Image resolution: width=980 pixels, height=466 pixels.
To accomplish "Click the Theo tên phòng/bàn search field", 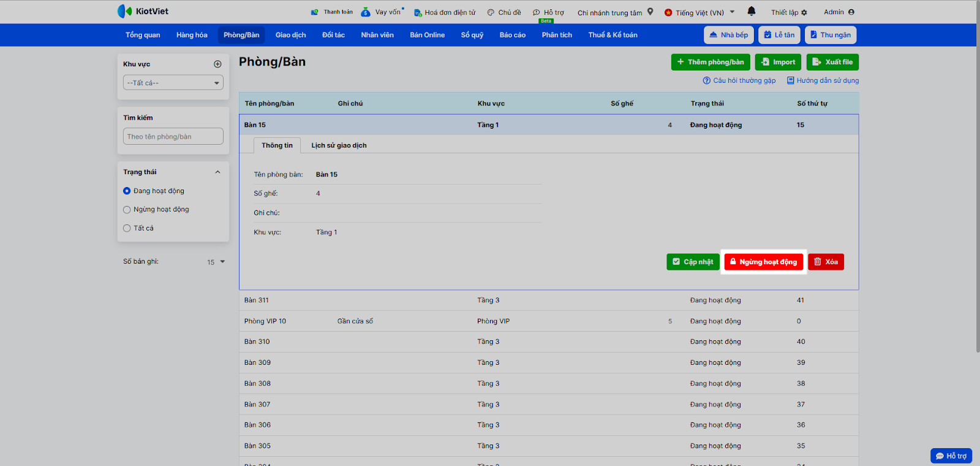I will tap(173, 136).
